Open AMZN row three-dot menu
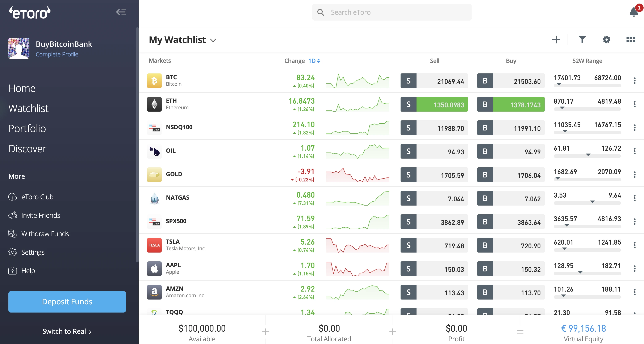This screenshot has height=344, width=644. point(635,292)
